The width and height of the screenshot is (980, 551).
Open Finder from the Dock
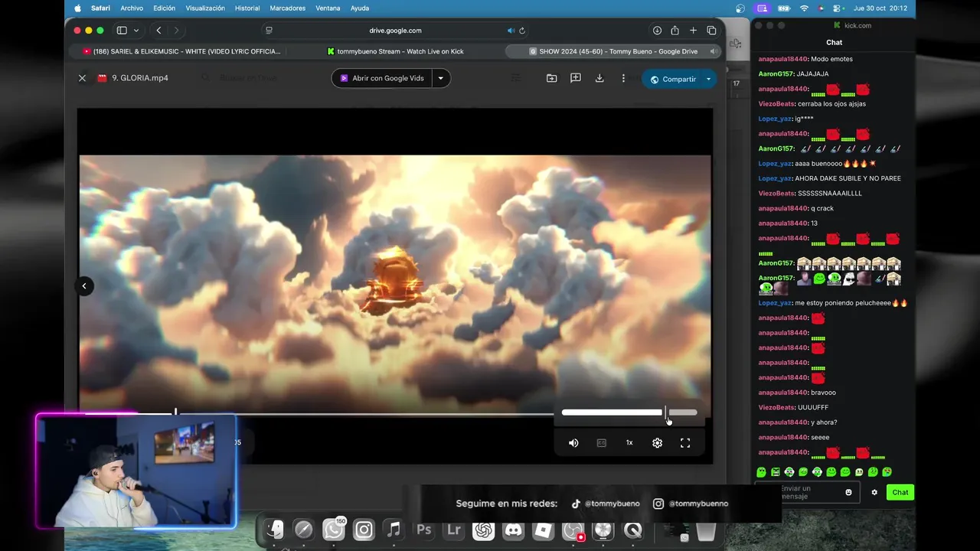[x=275, y=530]
